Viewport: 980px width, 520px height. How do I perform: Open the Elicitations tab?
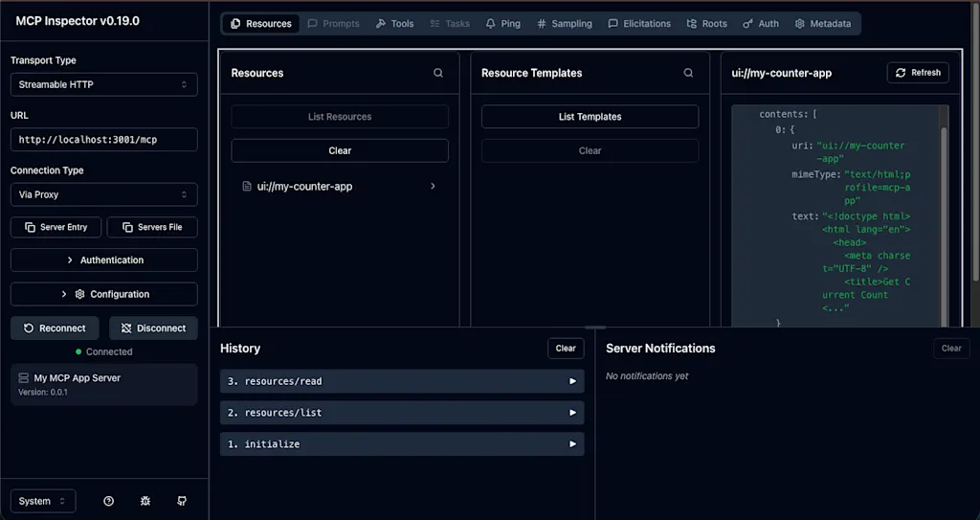638,24
